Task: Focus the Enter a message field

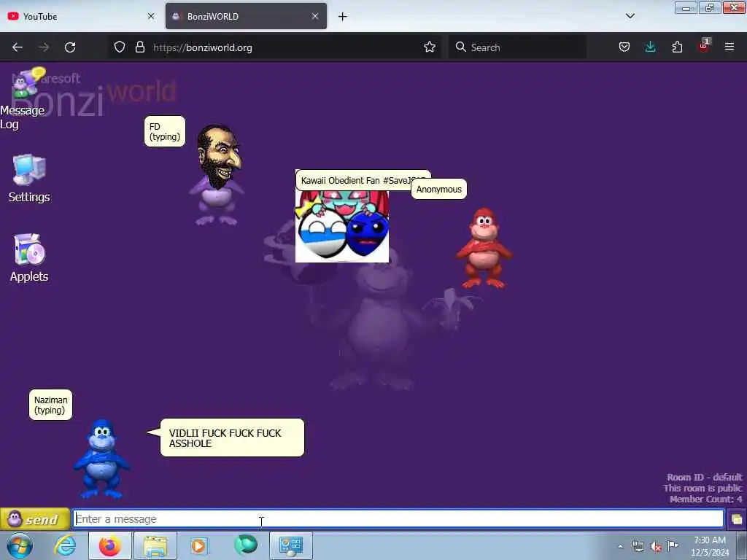Action: (398, 519)
